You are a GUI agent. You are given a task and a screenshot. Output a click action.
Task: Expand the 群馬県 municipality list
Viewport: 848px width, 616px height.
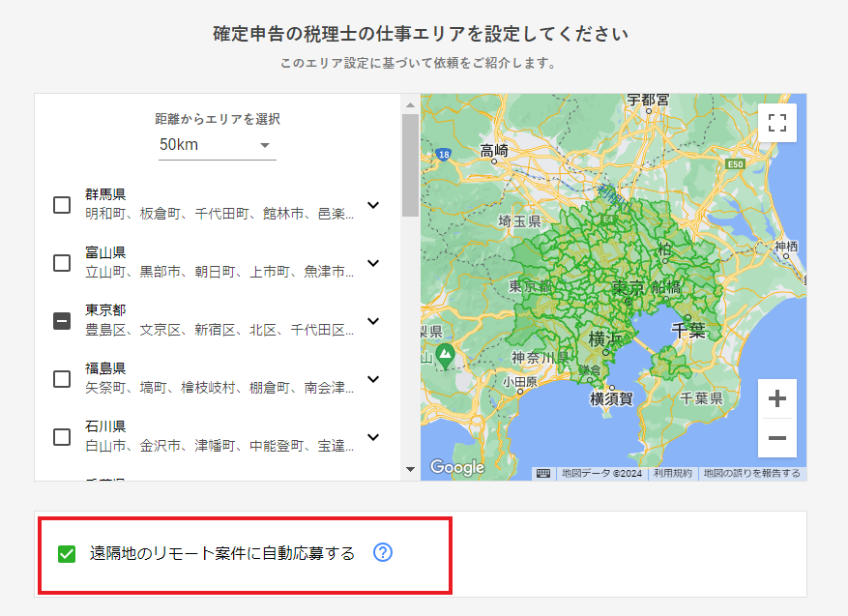373,205
